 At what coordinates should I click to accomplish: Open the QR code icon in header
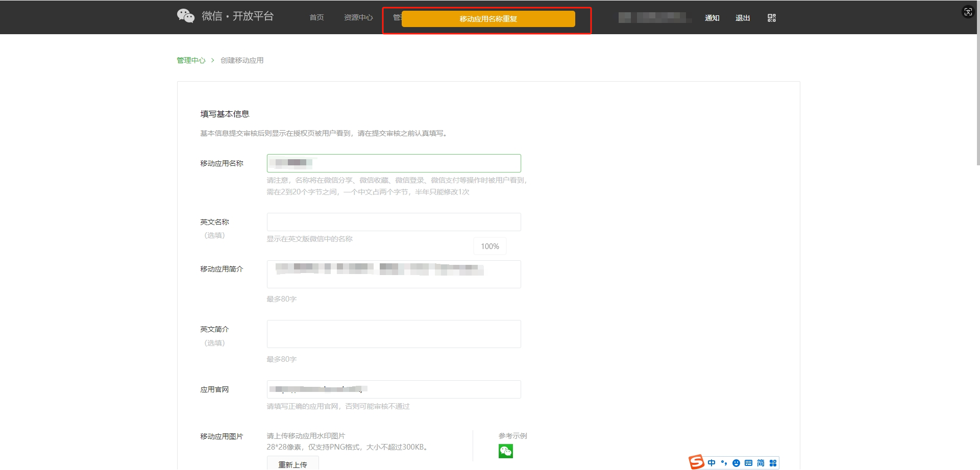click(771, 18)
